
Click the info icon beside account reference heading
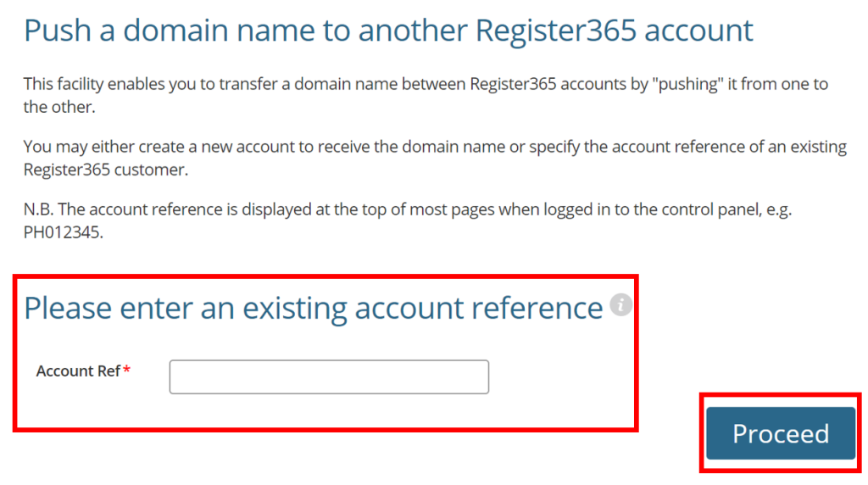click(620, 305)
